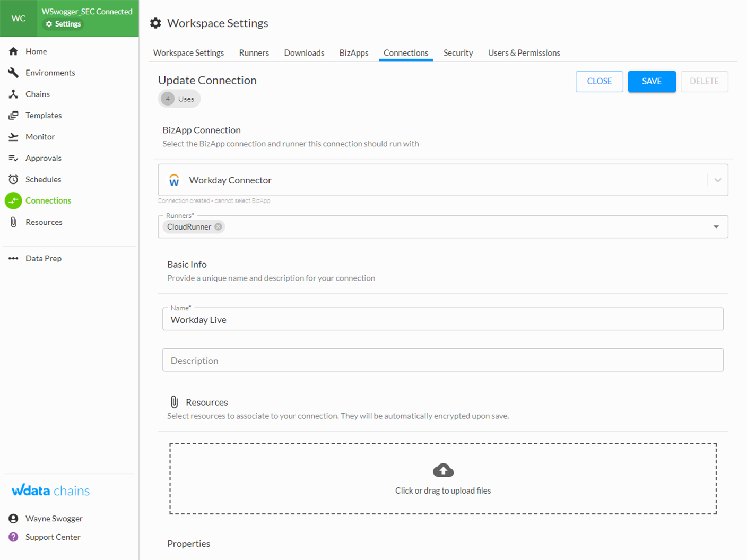747x560 pixels.
Task: Select the Approvals icon
Action: (13, 157)
